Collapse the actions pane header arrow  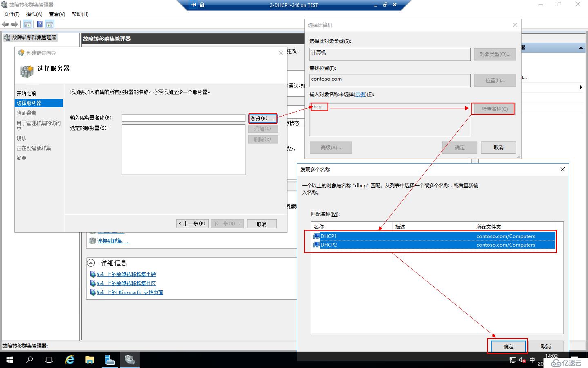[581, 48]
